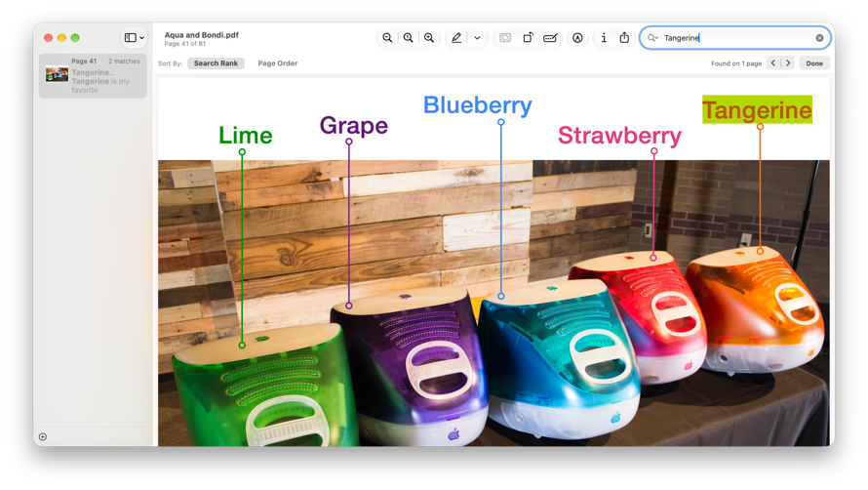Click the Zoom In magnifier icon

[429, 38]
